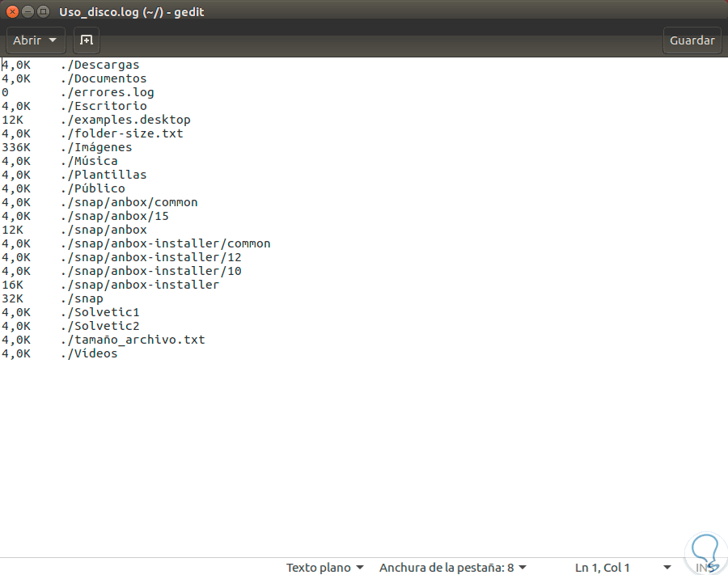Screen dimensions: 728x575
Task: Click the ./Imágenes line
Action: [67, 147]
